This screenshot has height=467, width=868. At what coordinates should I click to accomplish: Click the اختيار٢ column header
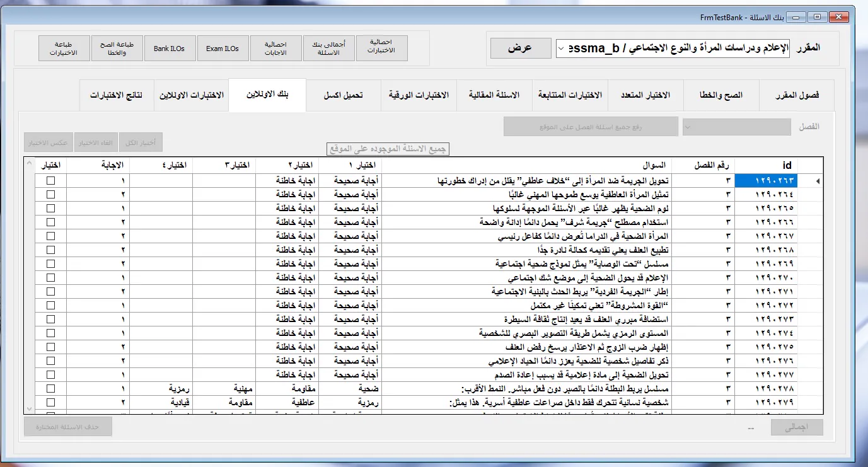tap(287, 165)
